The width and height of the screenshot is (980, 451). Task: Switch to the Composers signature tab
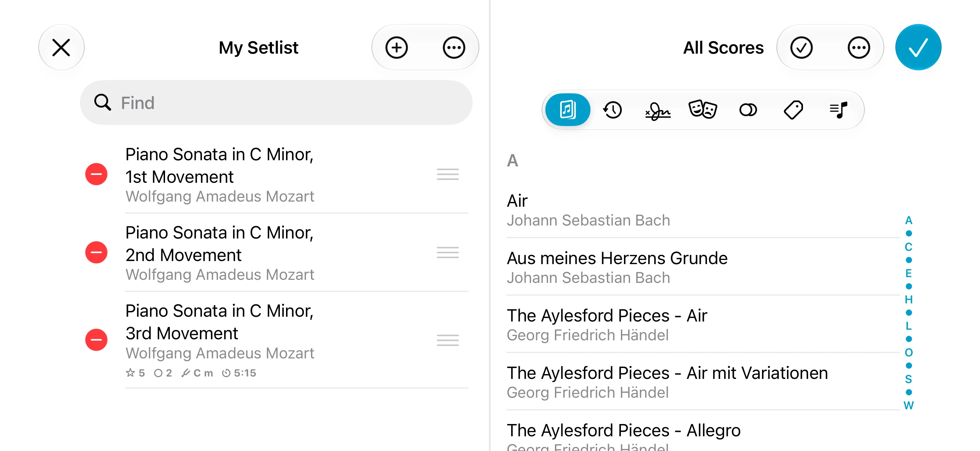coord(658,111)
